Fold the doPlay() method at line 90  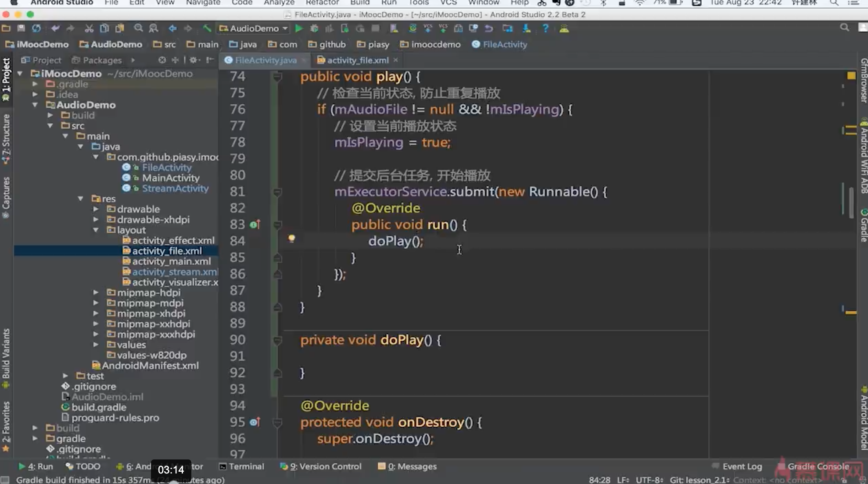277,340
